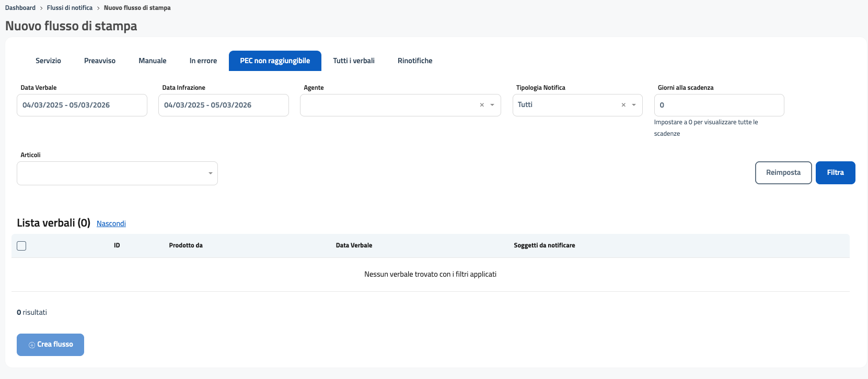Go to the In errore tab
868x379 pixels.
[x=203, y=61]
